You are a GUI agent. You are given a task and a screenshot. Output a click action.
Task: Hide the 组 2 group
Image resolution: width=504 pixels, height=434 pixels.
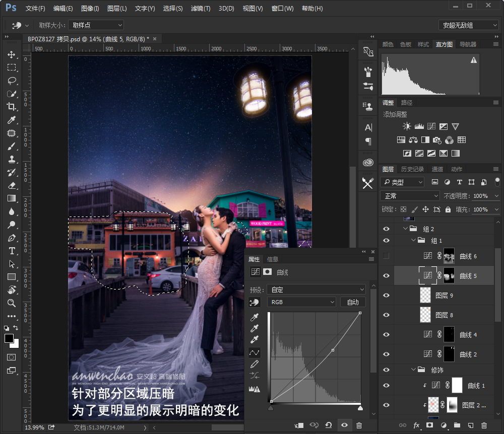pos(387,229)
